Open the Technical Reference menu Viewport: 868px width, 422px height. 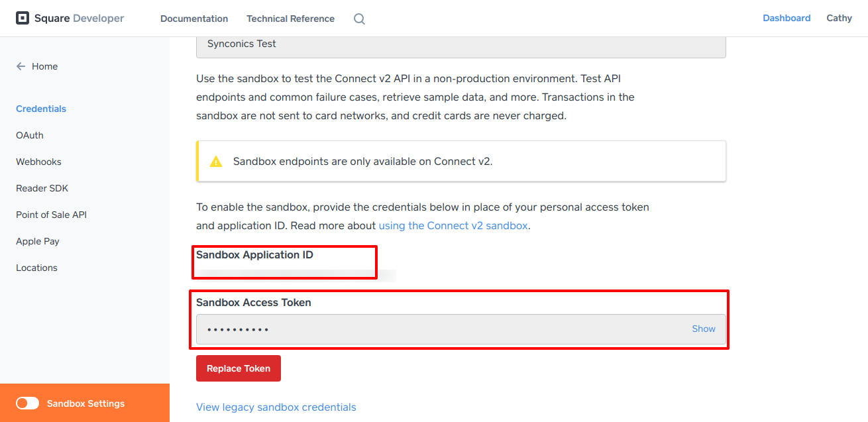290,19
